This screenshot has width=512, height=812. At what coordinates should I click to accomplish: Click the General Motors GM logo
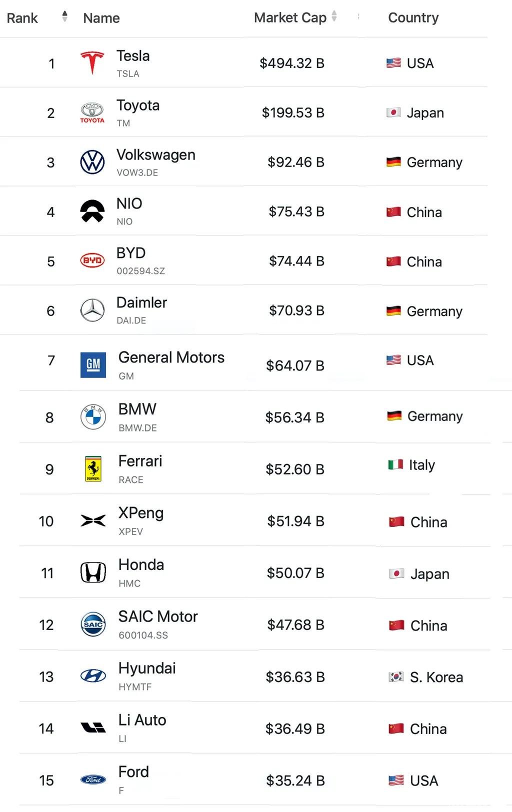point(93,365)
